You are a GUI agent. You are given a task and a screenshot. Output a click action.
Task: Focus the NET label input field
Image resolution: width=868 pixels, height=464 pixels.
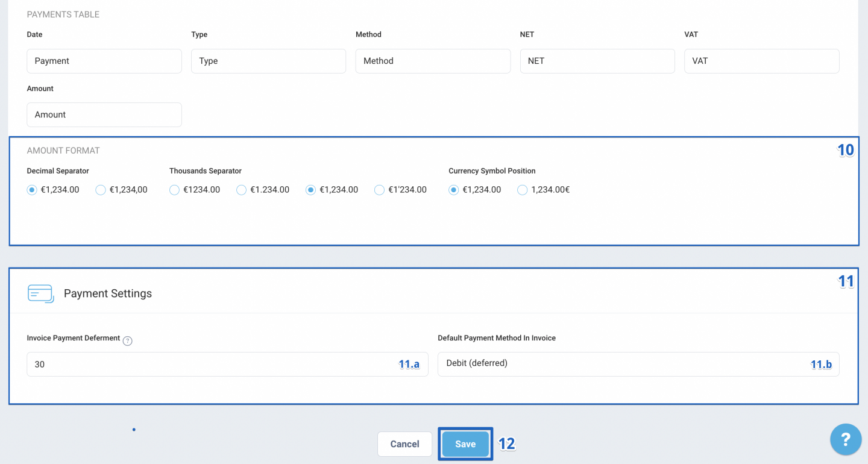point(597,61)
